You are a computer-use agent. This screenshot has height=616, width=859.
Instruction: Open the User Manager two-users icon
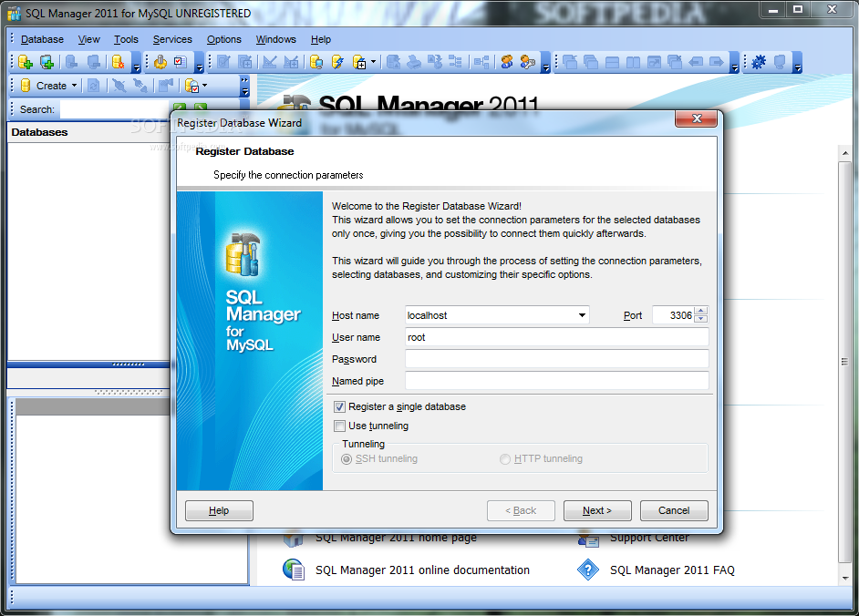(507, 62)
